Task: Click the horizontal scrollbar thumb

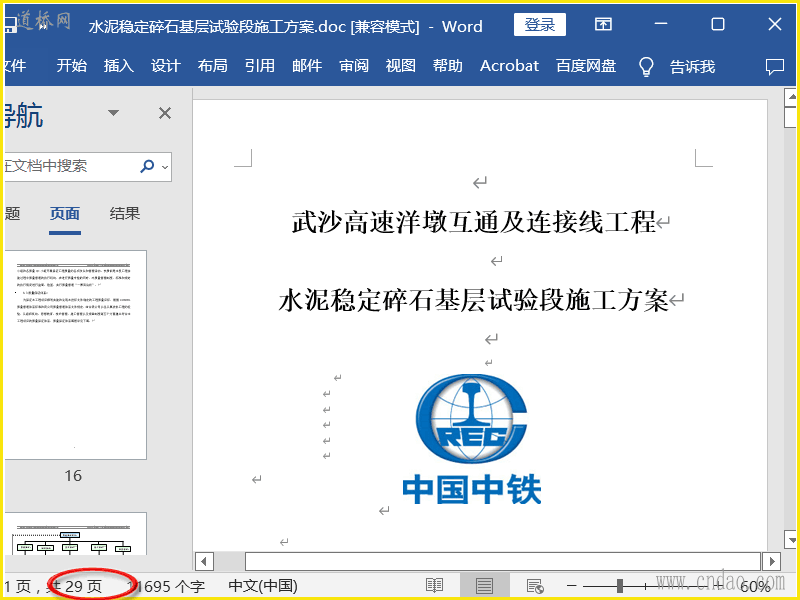Action: pyautogui.click(x=503, y=562)
